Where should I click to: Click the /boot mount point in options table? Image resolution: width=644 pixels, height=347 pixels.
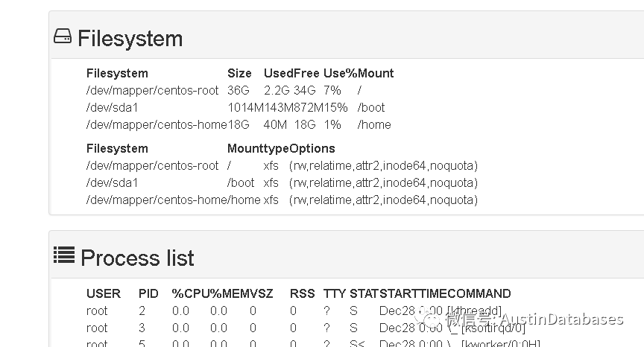point(241,182)
